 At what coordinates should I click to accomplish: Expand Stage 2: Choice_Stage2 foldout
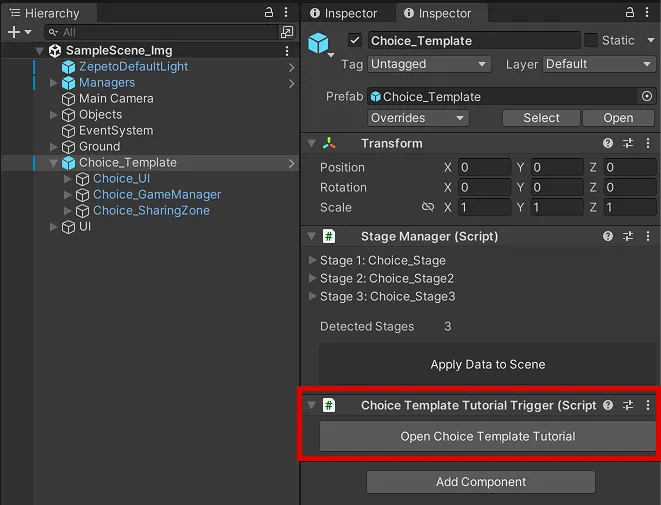coord(312,278)
